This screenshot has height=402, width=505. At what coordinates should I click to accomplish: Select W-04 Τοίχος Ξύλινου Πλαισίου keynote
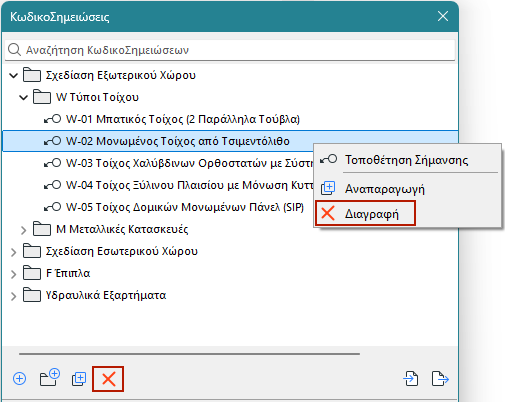[x=189, y=185]
